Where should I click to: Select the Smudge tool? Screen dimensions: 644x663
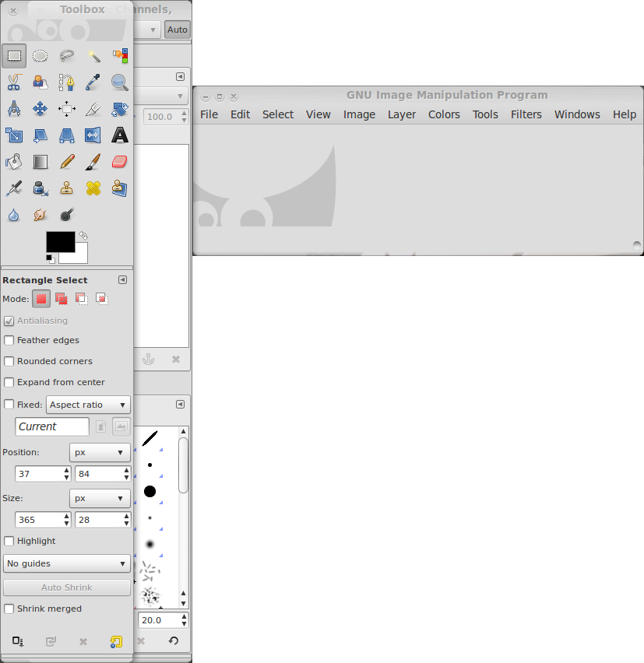pyautogui.click(x=40, y=215)
